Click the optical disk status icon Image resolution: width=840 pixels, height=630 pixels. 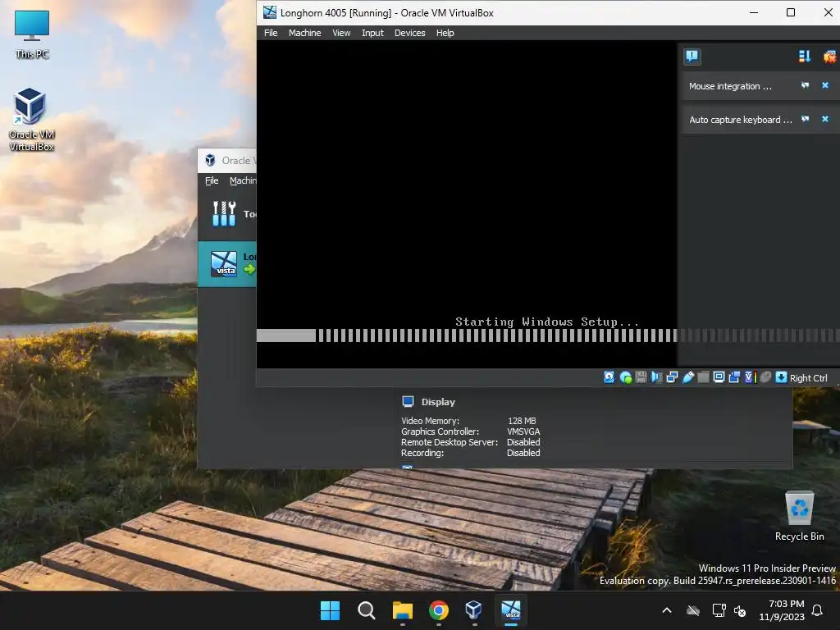625,377
